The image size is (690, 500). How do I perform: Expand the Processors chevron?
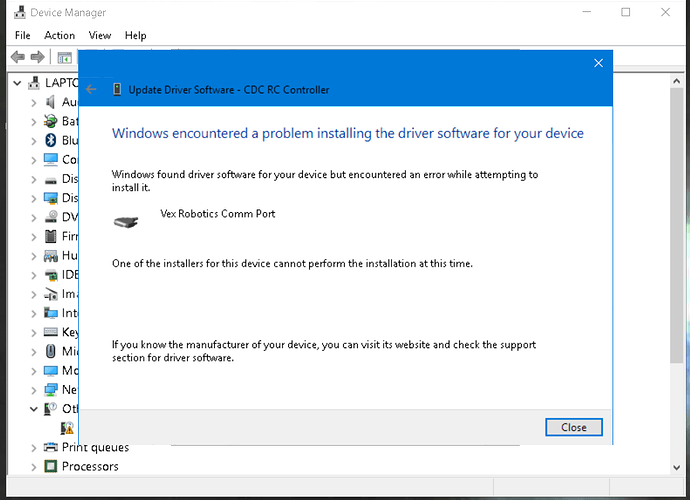(34, 467)
